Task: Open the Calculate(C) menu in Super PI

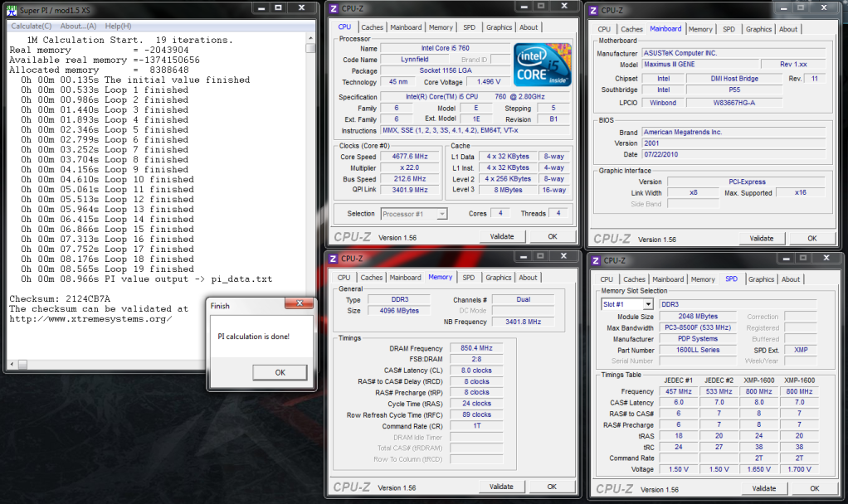Action: click(x=32, y=26)
